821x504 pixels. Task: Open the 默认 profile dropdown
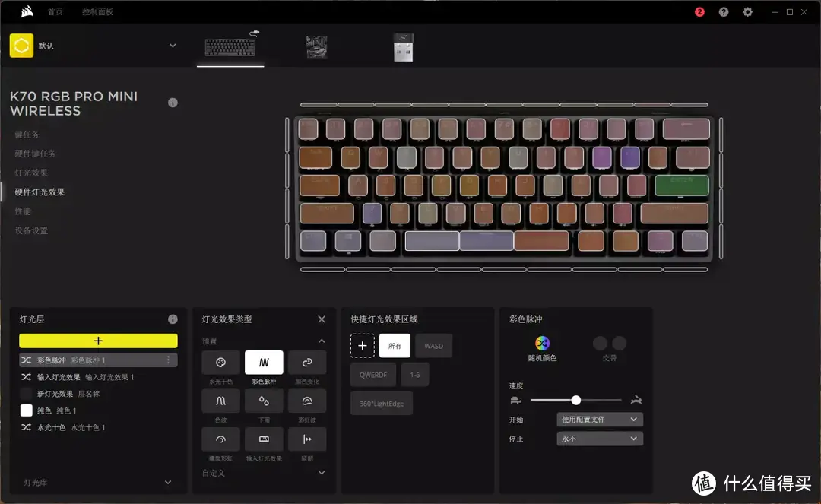[x=173, y=46]
